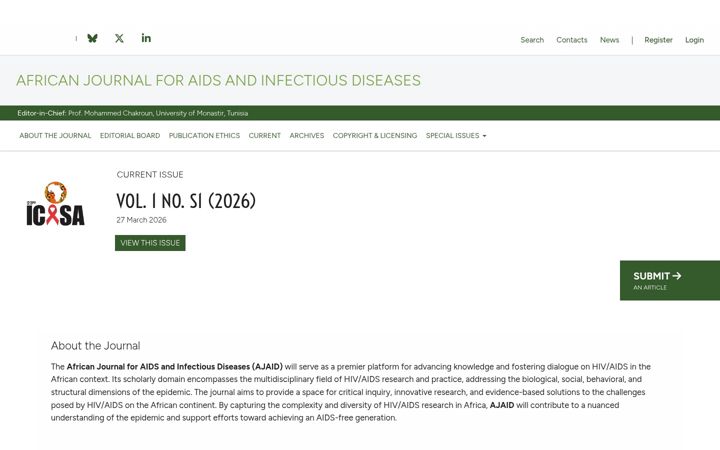Click the Editor-in-Chief text in green bar
Screen dimensions: 720x450
click(x=133, y=113)
